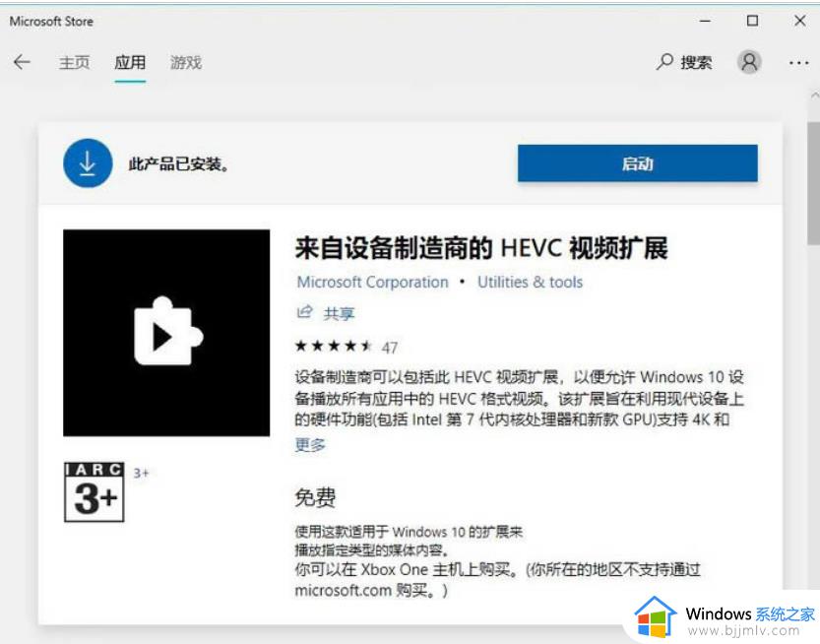820x644 pixels.
Task: Go back with the left arrow
Action: (22, 62)
